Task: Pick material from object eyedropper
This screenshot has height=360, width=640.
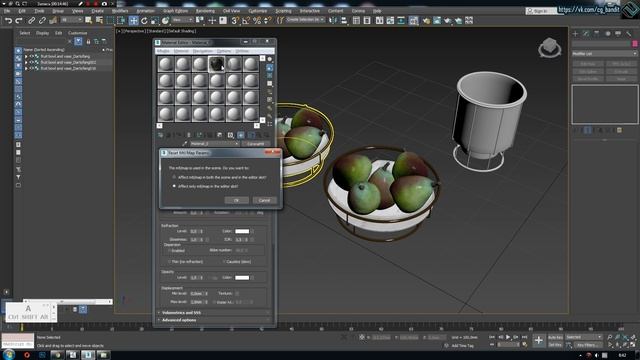Action: (184, 144)
